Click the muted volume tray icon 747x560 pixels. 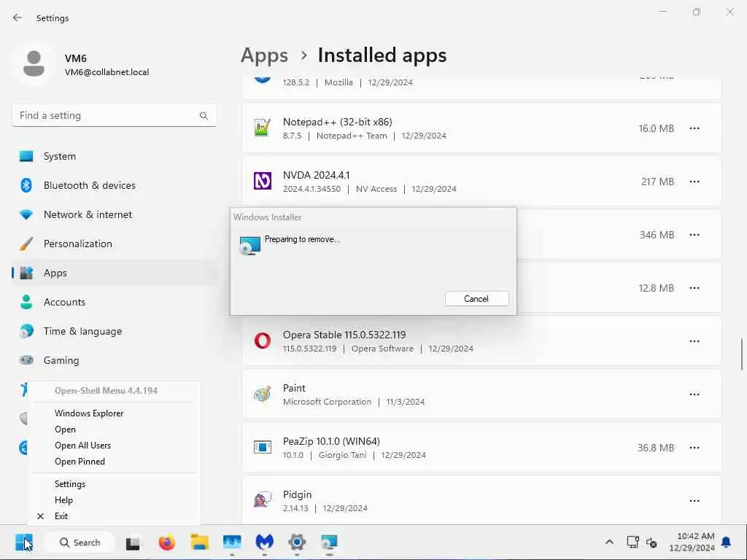(651, 542)
